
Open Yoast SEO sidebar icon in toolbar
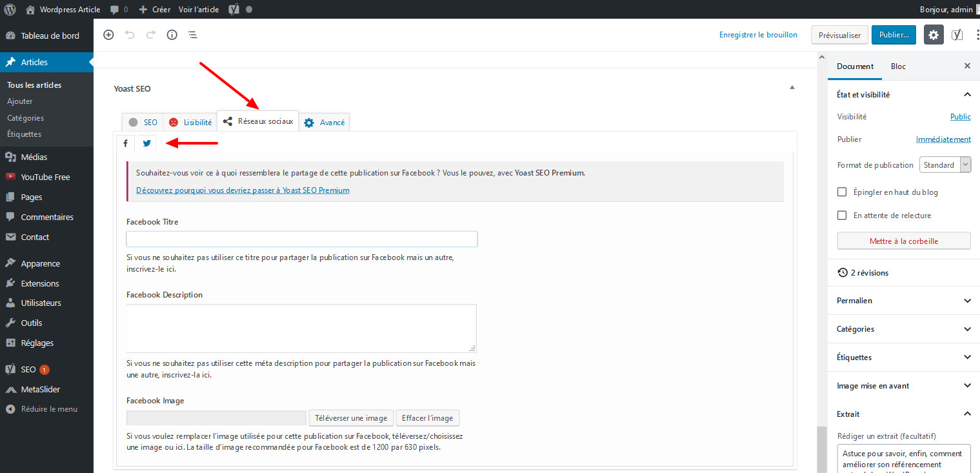pos(957,35)
